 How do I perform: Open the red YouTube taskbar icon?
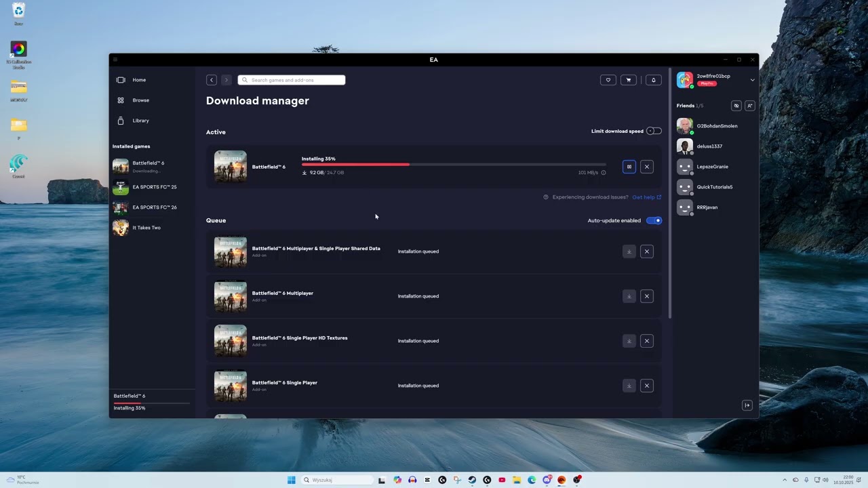[502, 480]
